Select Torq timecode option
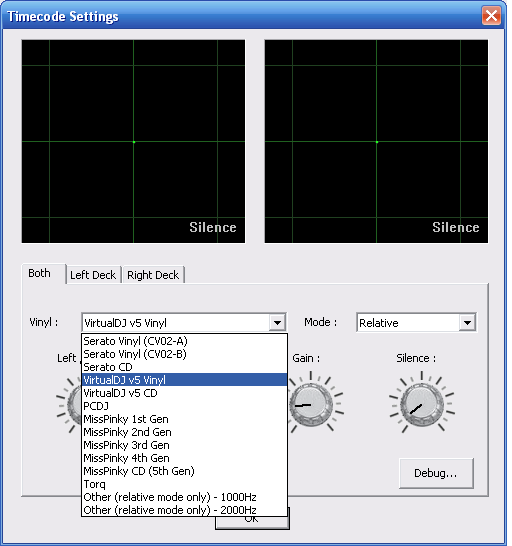 tap(184, 484)
